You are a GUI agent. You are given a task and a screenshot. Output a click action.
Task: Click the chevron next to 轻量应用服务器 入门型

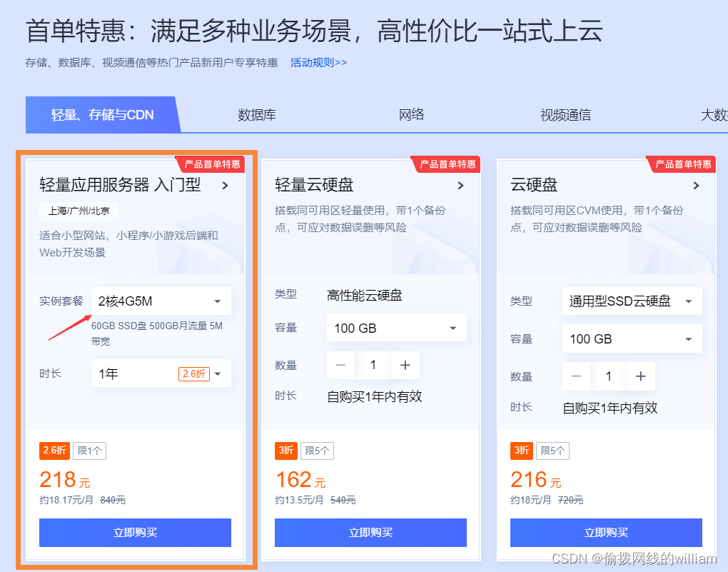(x=225, y=186)
